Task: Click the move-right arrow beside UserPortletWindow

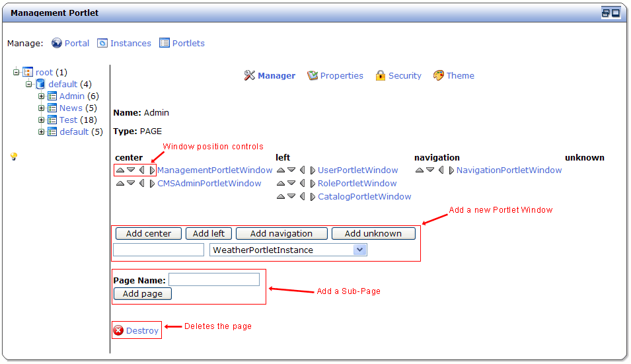Action: (313, 170)
